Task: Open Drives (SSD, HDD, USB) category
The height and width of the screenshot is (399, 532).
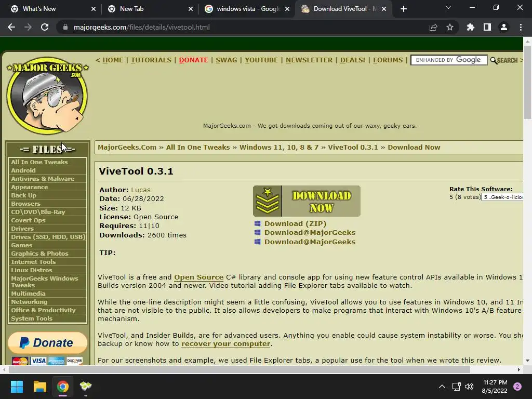Action: click(47, 237)
